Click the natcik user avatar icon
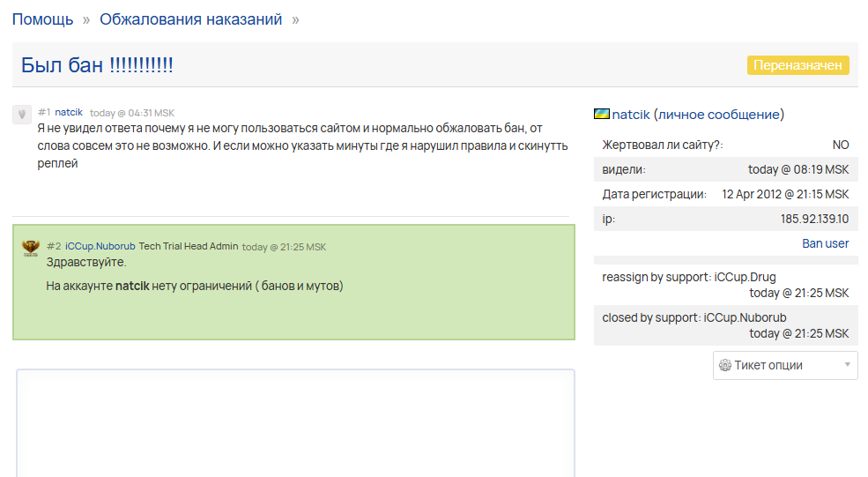Screen dimensions: 868x477 [x=22, y=115]
